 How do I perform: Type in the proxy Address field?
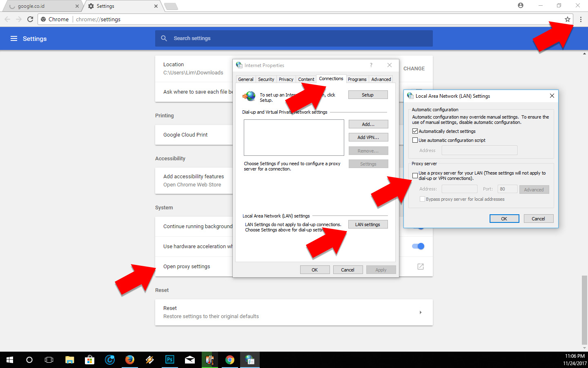click(x=459, y=188)
